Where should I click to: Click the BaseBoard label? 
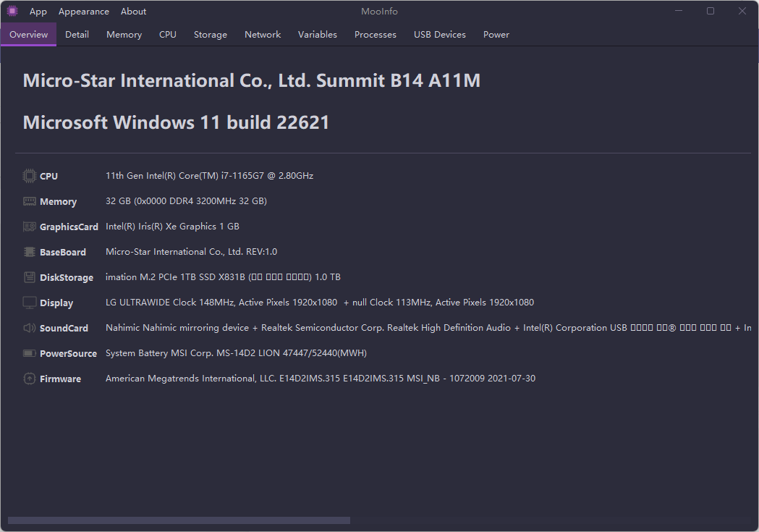(x=63, y=252)
